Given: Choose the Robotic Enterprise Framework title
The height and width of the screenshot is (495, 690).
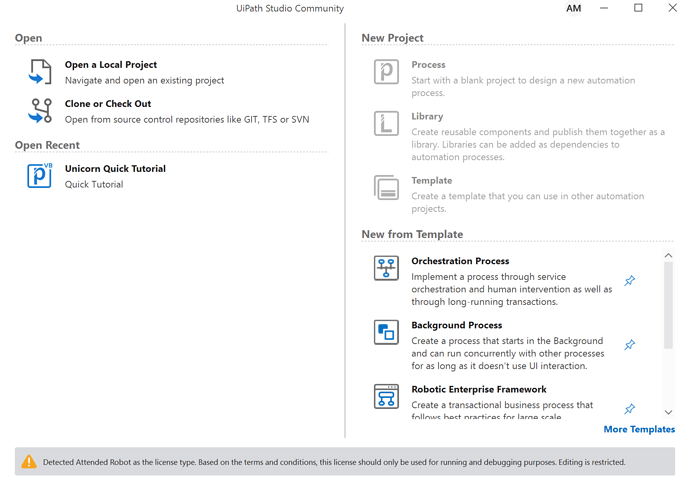Looking at the screenshot, I should pos(479,389).
